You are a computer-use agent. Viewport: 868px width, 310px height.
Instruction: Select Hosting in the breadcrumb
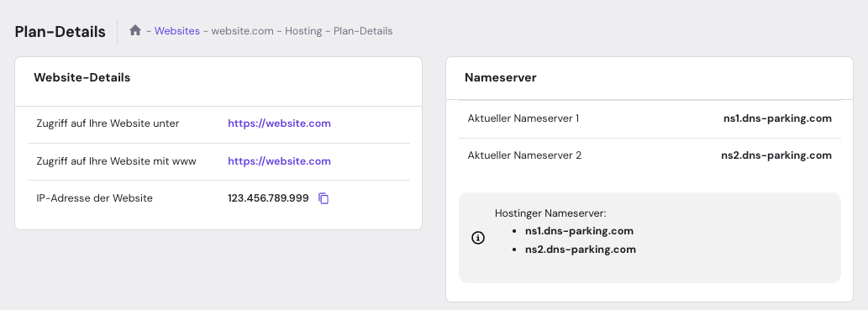pyautogui.click(x=303, y=31)
